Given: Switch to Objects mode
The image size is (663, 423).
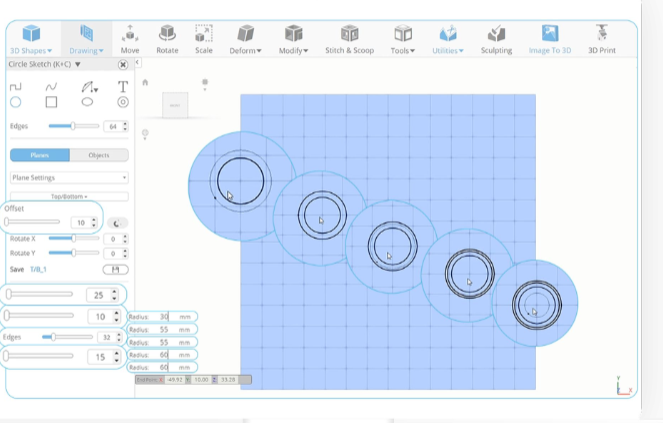Looking at the screenshot, I should coord(99,155).
